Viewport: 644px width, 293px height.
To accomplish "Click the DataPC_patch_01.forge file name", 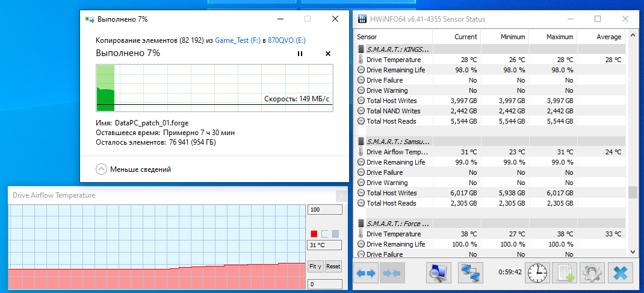I will click(152, 123).
